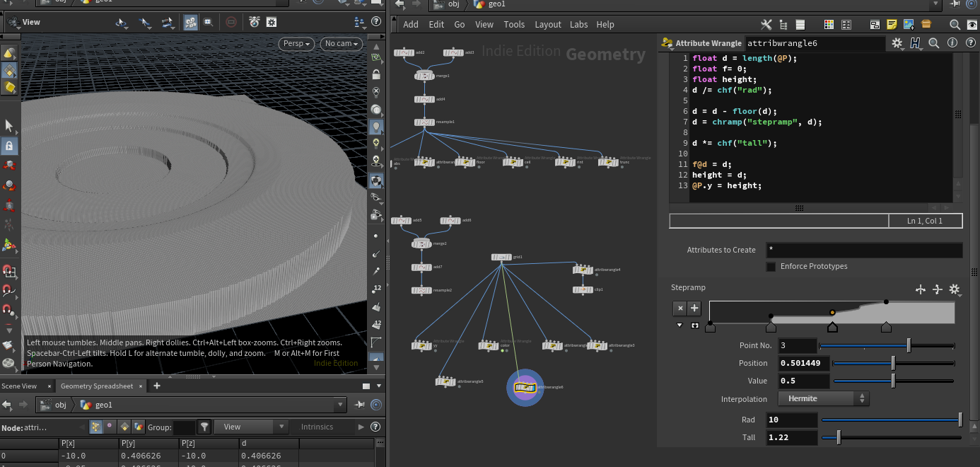The image size is (980, 467).
Task: Open node info i icon
Action: [x=952, y=43]
